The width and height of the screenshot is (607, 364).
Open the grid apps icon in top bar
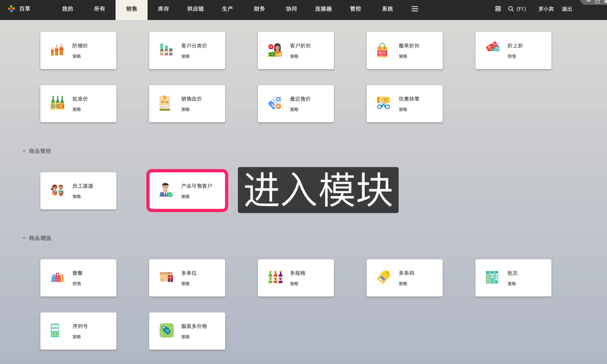click(498, 9)
